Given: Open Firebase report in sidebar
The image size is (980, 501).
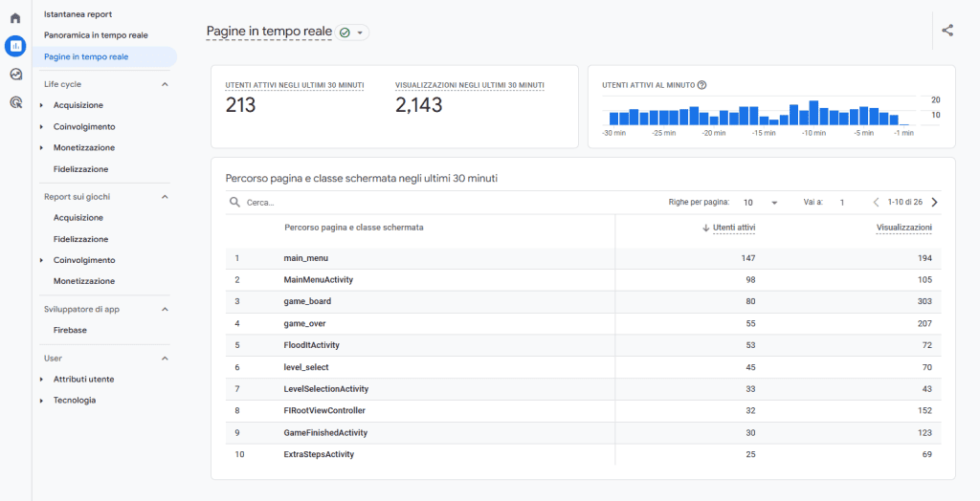Looking at the screenshot, I should [70, 330].
